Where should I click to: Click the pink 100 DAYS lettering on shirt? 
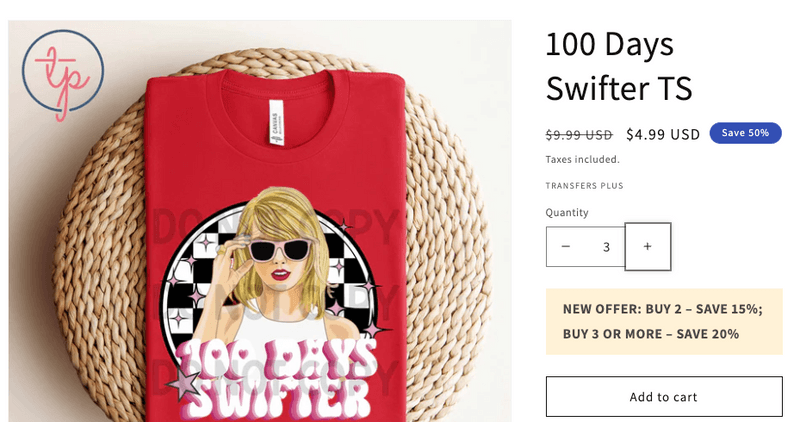(x=276, y=356)
